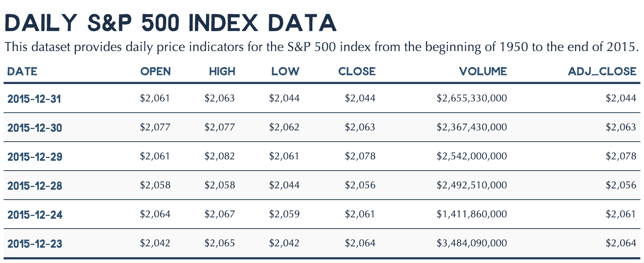Click the 2015-12-30 date cell
Image resolution: width=644 pixels, height=263 pixels.
pyautogui.click(x=35, y=128)
